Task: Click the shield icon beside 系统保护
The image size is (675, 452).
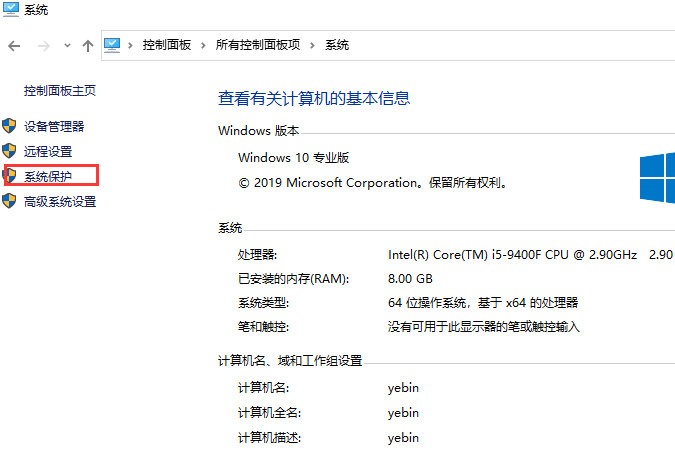Action: point(10,177)
